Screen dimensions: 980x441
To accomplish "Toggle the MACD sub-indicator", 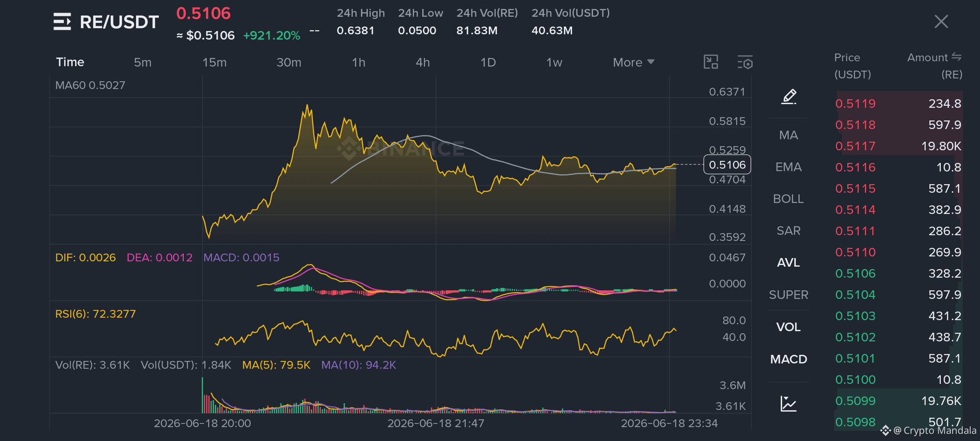I will (788, 359).
